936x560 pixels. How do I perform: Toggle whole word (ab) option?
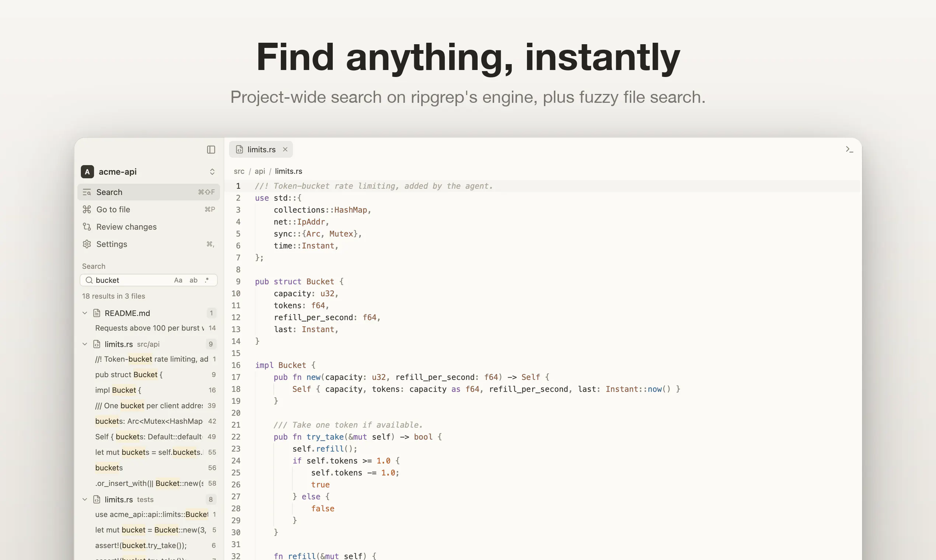pyautogui.click(x=193, y=280)
